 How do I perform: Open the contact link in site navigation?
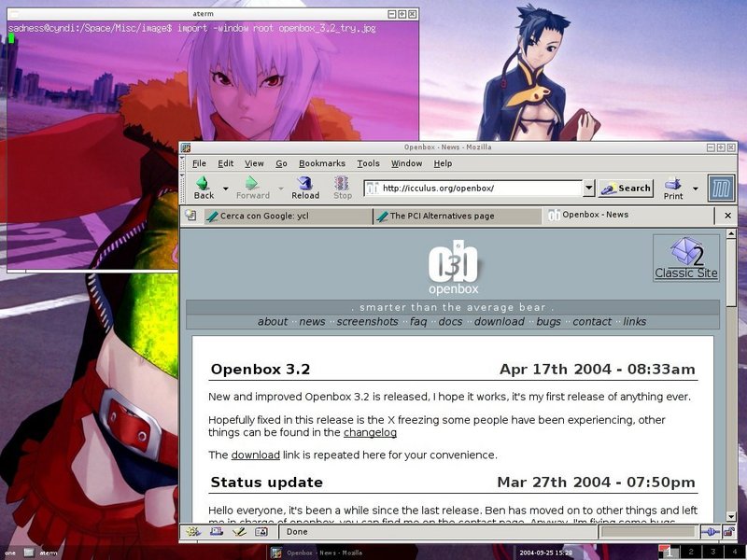[592, 321]
